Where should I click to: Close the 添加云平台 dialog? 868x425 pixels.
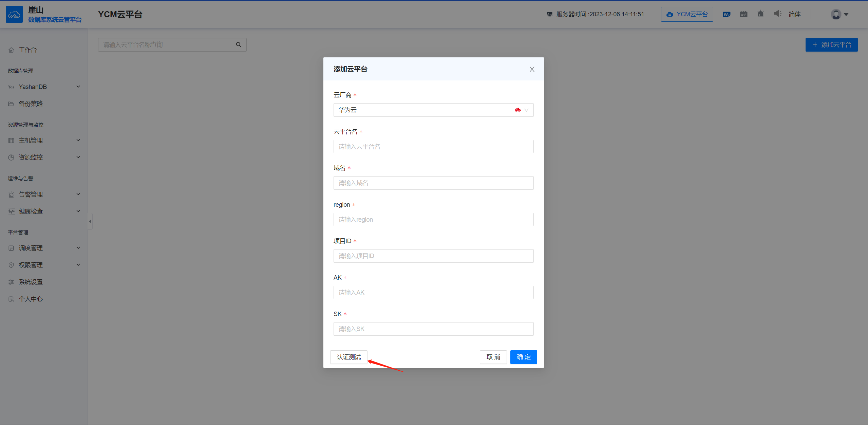532,69
